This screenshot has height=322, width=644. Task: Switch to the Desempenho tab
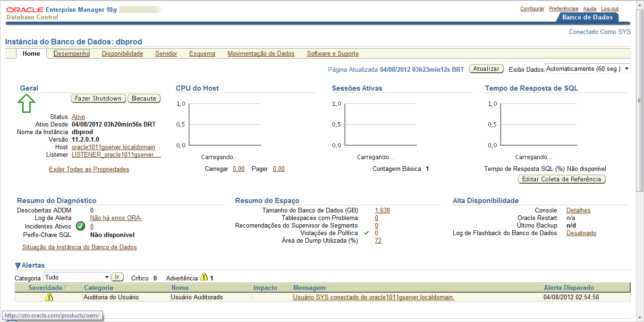pyautogui.click(x=72, y=54)
